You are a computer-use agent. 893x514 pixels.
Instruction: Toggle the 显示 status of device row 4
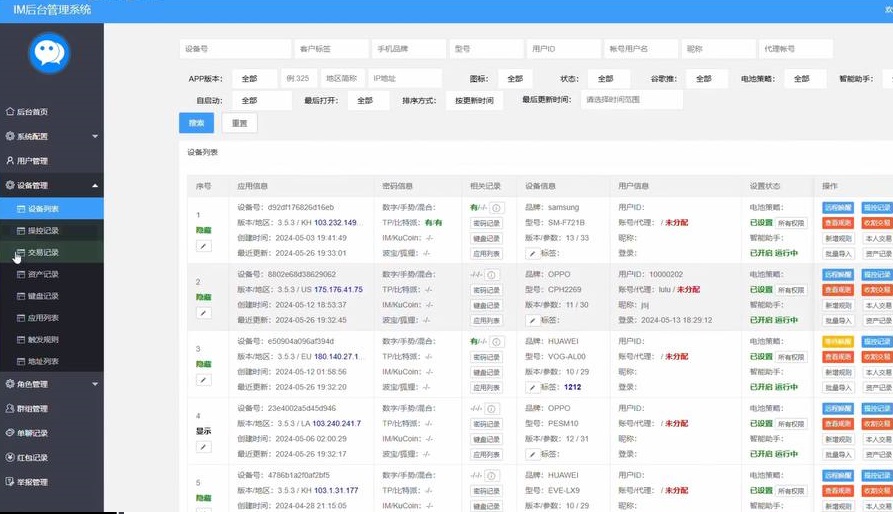click(x=203, y=431)
